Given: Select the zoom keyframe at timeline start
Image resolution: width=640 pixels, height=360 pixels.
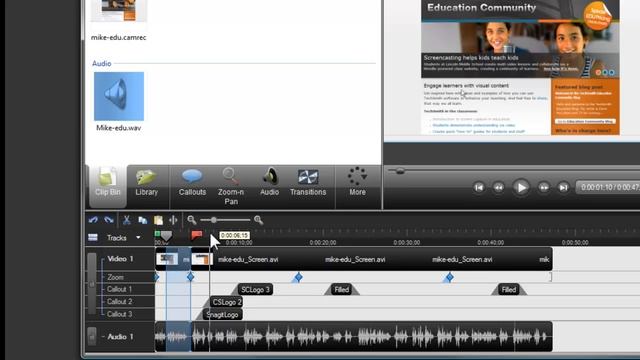Looking at the screenshot, I should pos(157,277).
